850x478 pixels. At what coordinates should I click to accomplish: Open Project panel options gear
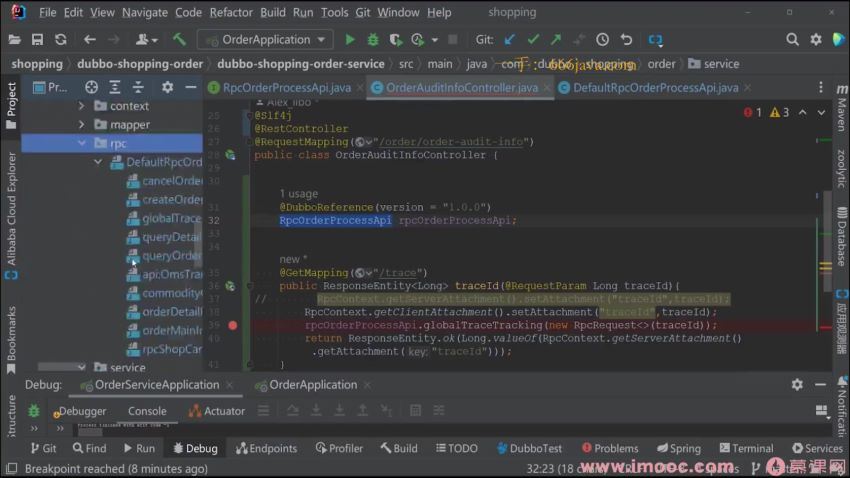point(168,87)
